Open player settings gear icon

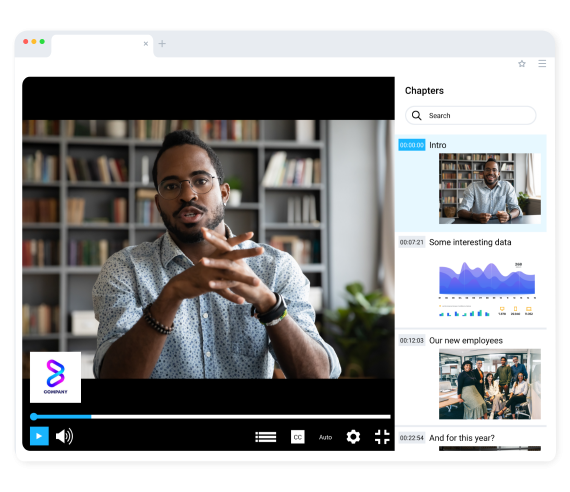click(353, 437)
